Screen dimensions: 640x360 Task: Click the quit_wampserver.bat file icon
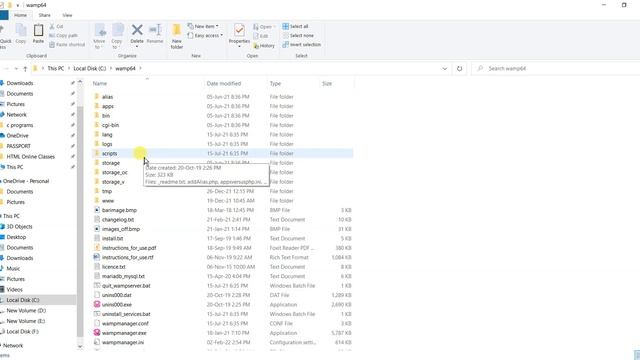(97, 286)
